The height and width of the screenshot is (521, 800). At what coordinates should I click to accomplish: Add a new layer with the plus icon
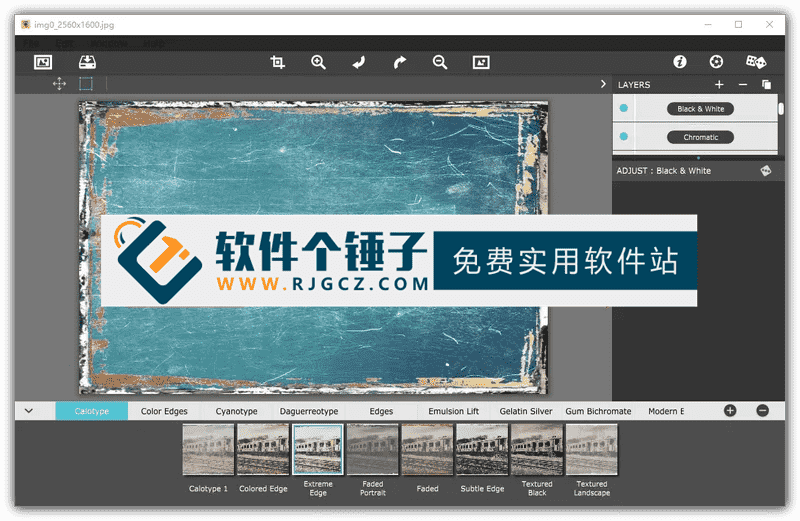[719, 84]
